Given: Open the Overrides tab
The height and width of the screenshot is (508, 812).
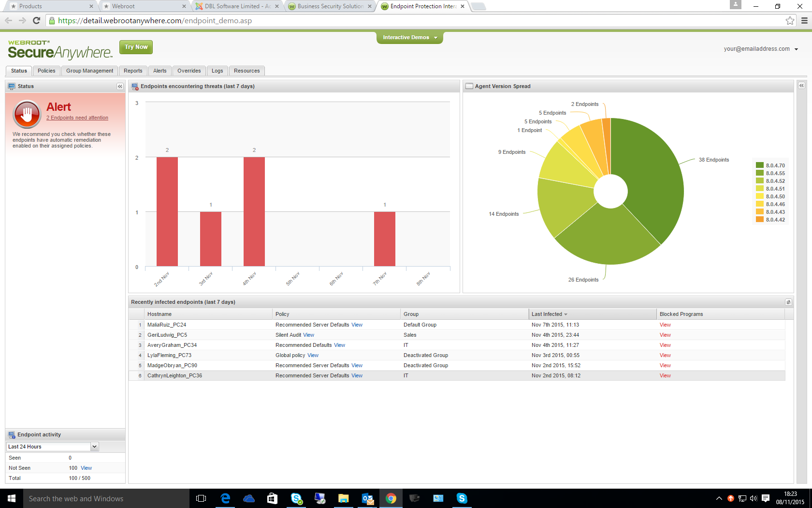Looking at the screenshot, I should (189, 71).
